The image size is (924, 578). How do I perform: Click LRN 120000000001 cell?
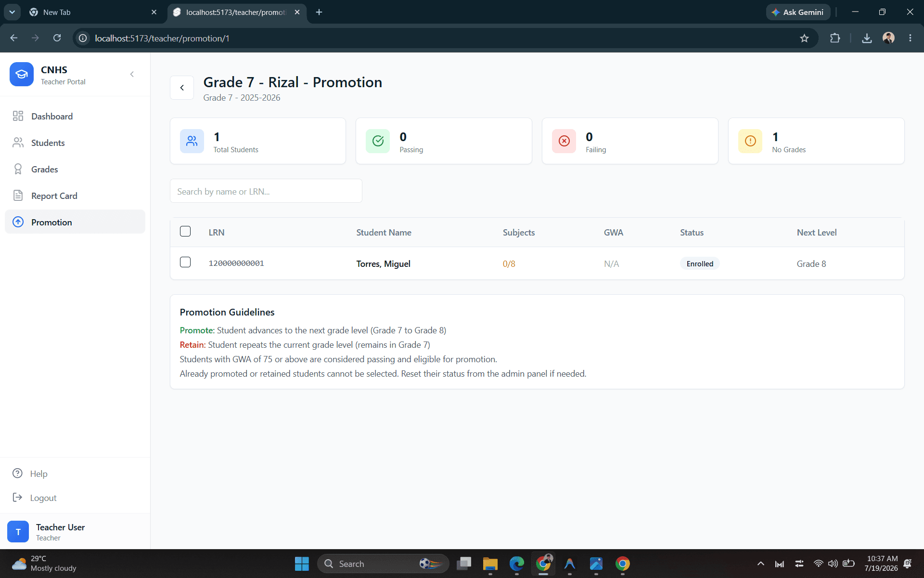[236, 263]
